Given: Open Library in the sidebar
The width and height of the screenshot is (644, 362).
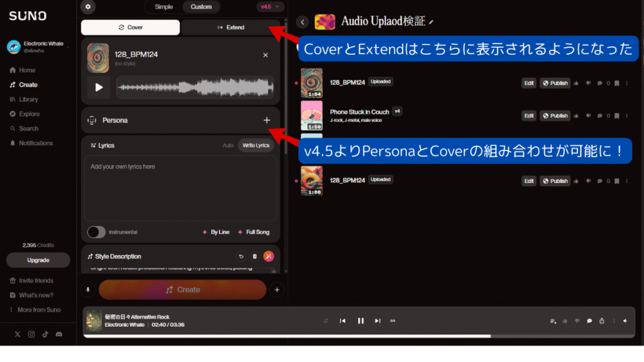Looking at the screenshot, I should click(x=24, y=99).
